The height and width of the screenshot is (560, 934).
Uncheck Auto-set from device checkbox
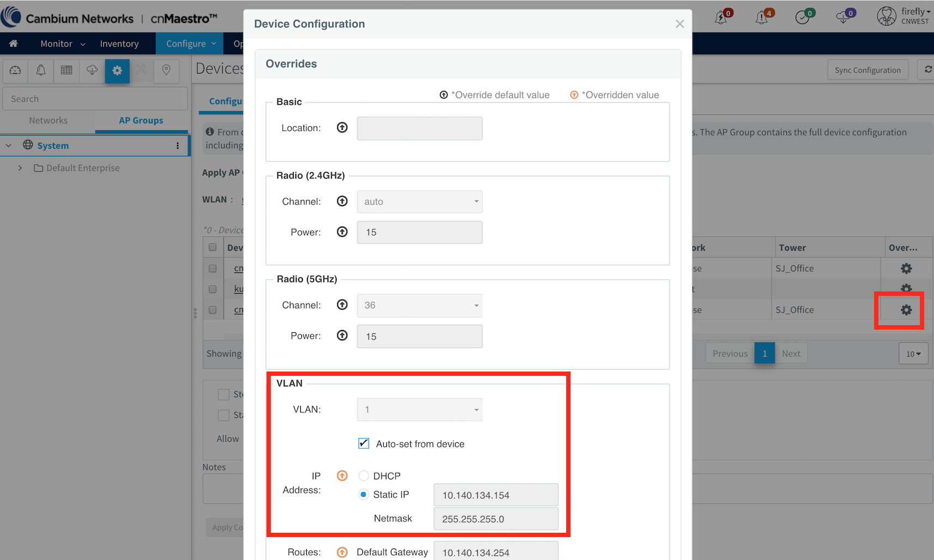point(364,443)
